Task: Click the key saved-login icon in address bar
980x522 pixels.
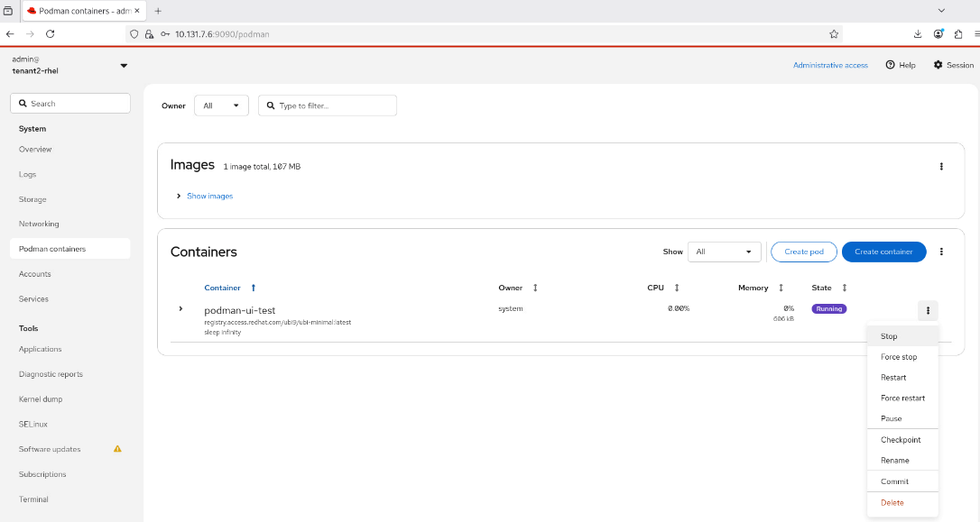Action: (x=165, y=34)
